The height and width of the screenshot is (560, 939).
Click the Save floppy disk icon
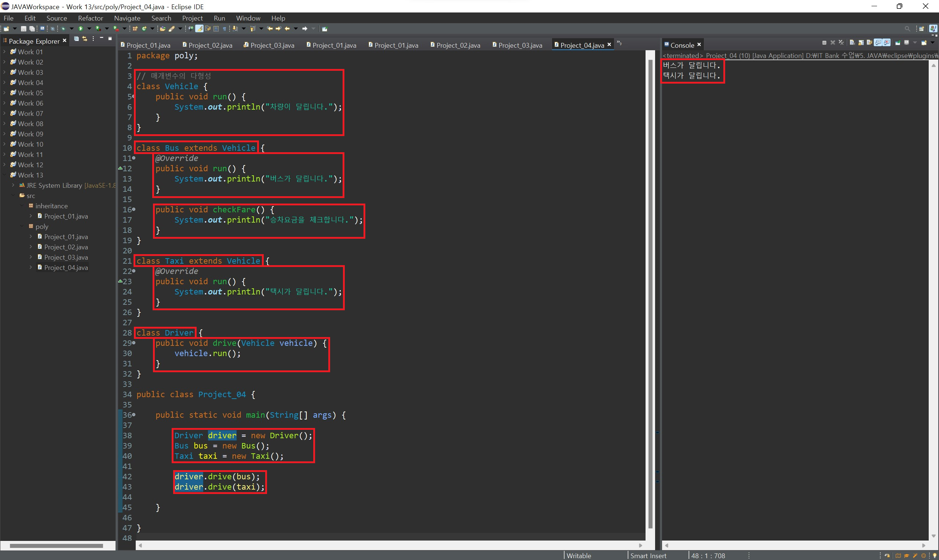click(x=23, y=29)
